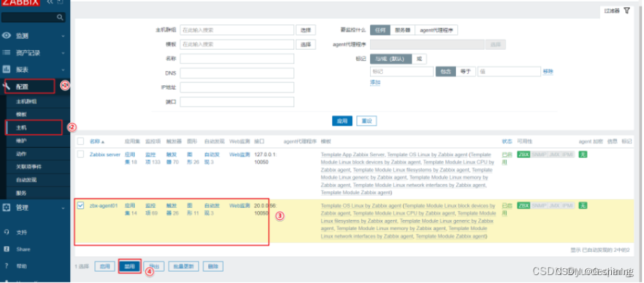Choose 或 tag evaluation mode
644x283 pixels.
coord(419,59)
